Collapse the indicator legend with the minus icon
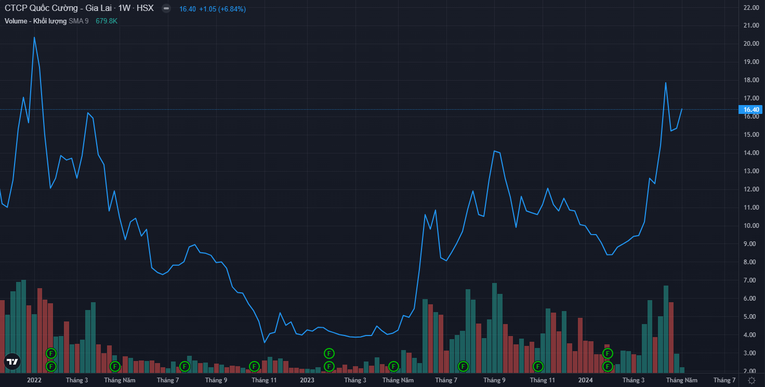This screenshot has height=387, width=765. tap(166, 8)
